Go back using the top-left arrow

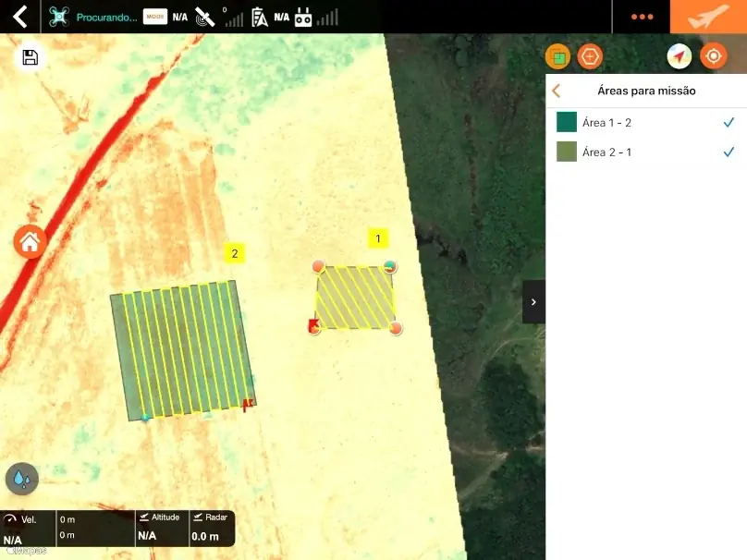tap(20, 17)
